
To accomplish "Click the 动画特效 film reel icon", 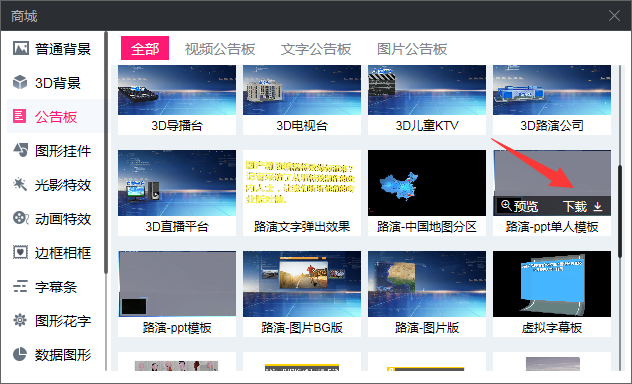I will 21,218.
